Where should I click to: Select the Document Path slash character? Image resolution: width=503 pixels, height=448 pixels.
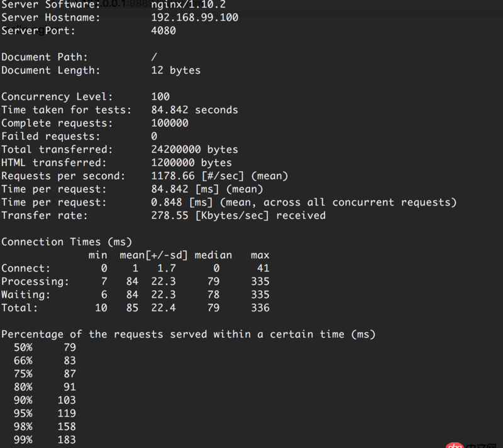155,57
